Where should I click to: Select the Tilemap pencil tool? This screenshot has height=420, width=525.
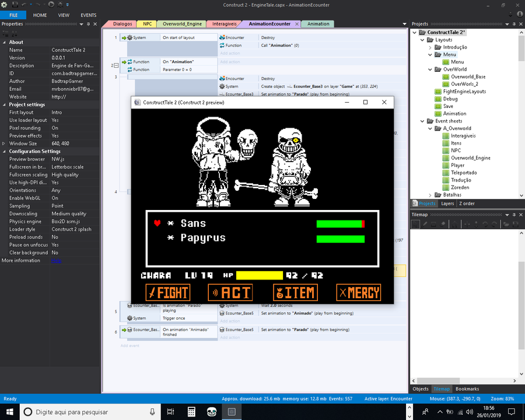[x=425, y=225]
